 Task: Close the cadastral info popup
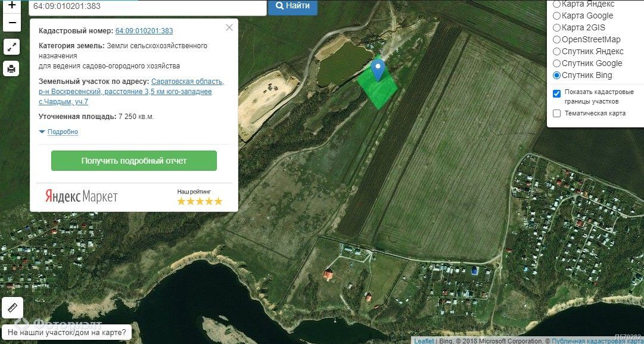point(229,27)
